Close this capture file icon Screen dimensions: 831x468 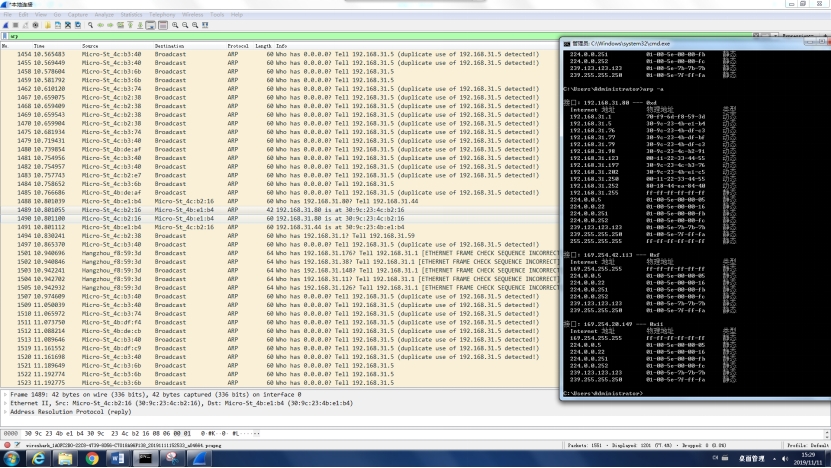[x=68, y=25]
